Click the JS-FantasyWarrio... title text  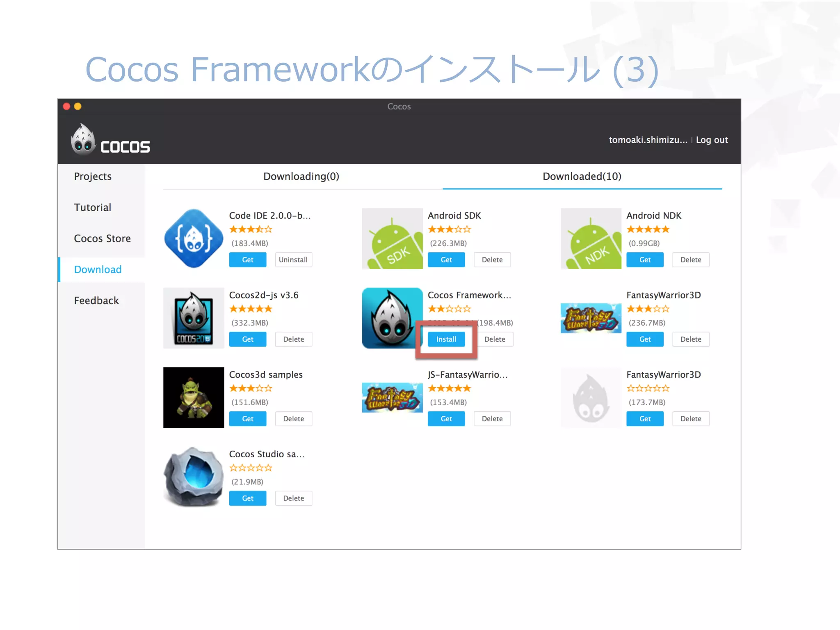tap(468, 374)
